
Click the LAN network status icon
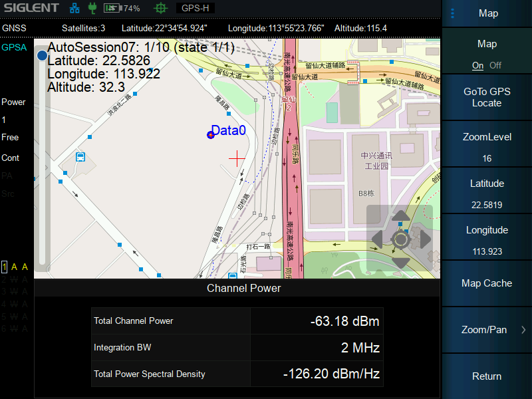pyautogui.click(x=74, y=9)
